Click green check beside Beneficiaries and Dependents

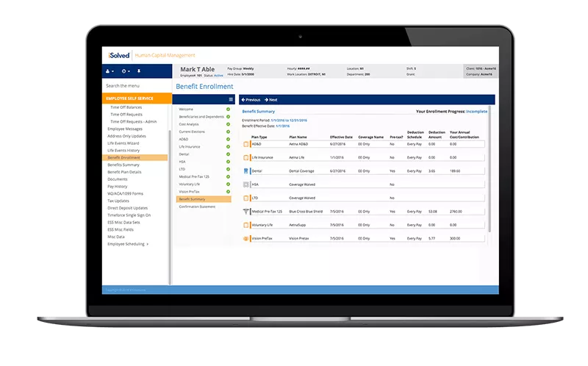click(x=228, y=117)
